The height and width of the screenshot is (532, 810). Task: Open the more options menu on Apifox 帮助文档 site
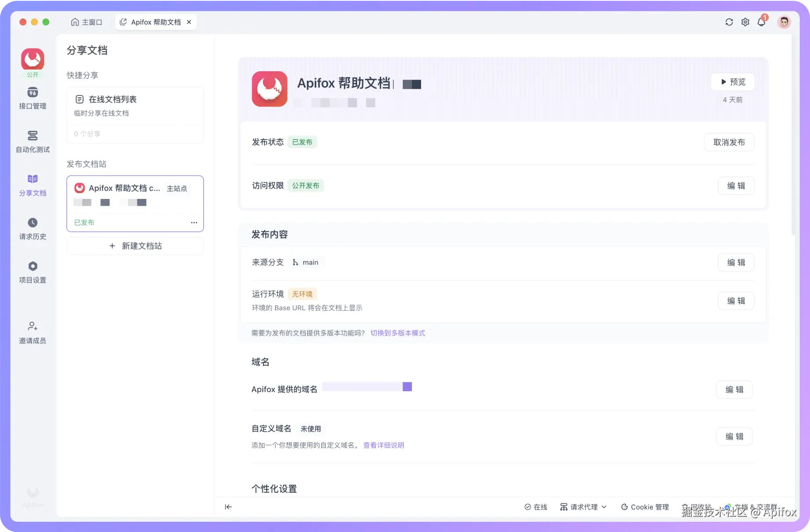194,222
